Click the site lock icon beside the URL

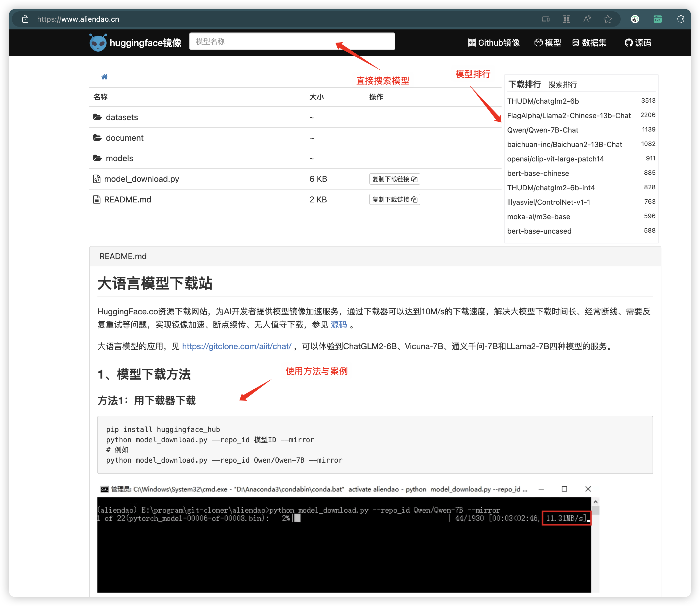(25, 19)
